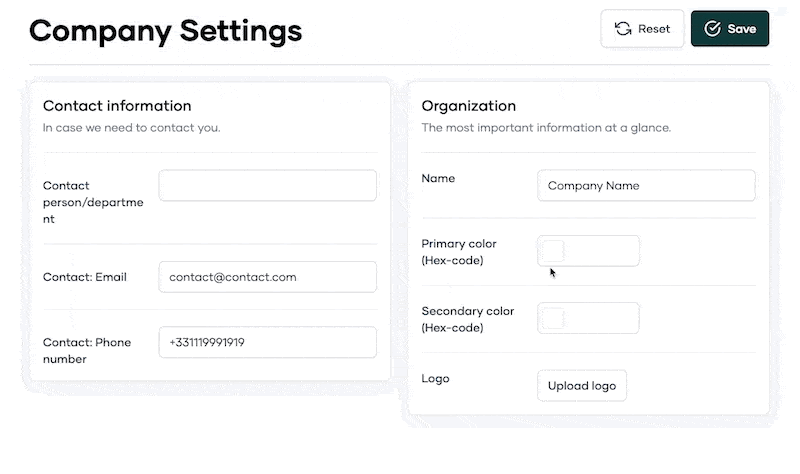The width and height of the screenshot is (800, 474).
Task: Click the Organization section heading
Action: point(468,106)
